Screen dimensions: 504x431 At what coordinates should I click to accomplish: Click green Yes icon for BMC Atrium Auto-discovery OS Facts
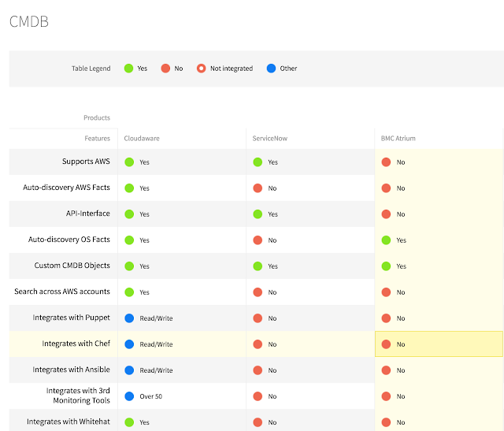pyautogui.click(x=386, y=240)
